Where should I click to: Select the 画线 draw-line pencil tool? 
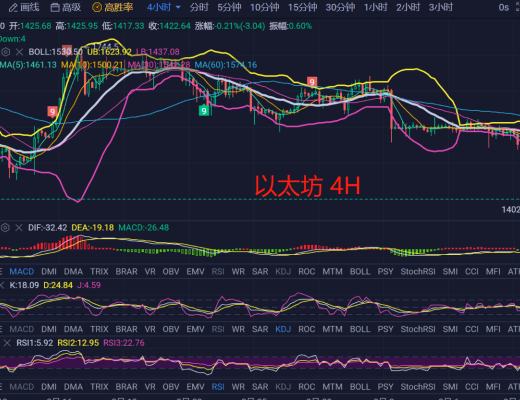tap(23, 7)
